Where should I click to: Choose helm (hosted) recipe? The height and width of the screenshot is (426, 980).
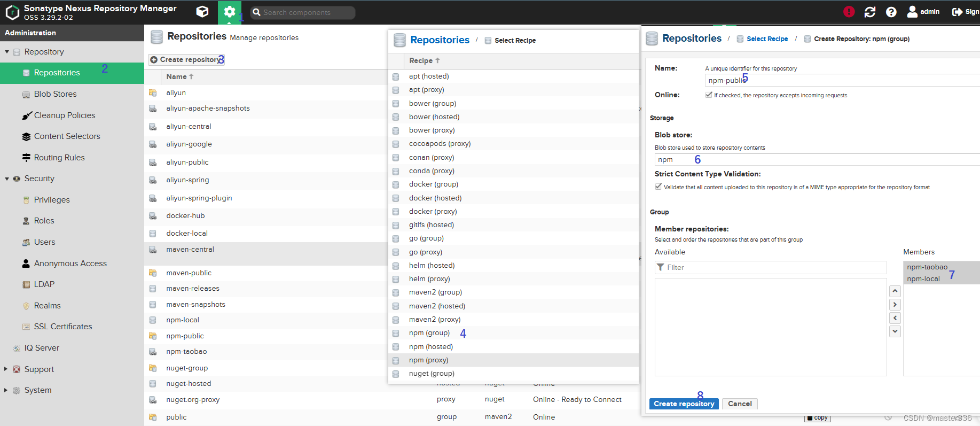coord(432,266)
